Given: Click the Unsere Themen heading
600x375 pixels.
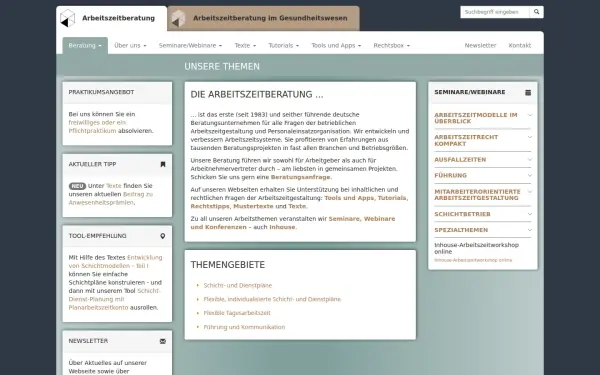Looking at the screenshot, I should pos(222,67).
